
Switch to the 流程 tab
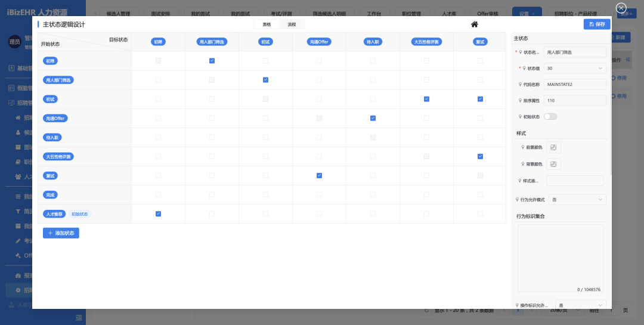click(x=292, y=24)
